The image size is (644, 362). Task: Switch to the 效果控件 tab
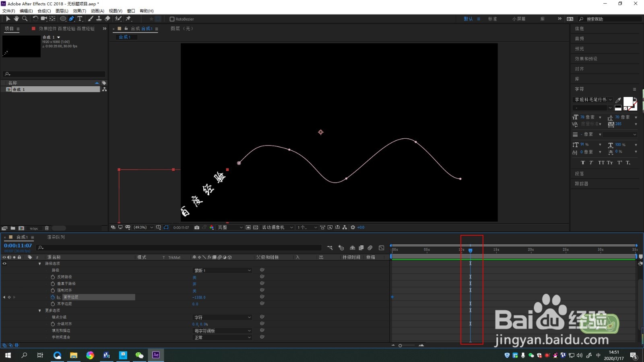67,29
